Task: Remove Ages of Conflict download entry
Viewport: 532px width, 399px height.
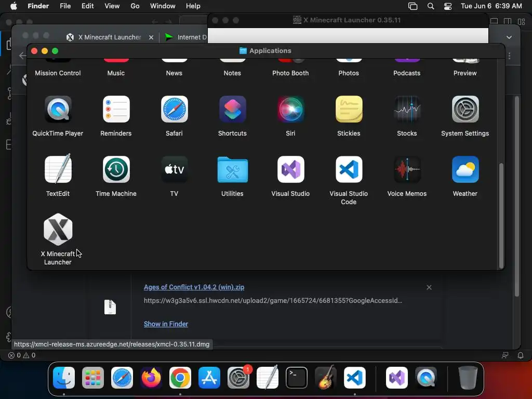Action: [429, 287]
